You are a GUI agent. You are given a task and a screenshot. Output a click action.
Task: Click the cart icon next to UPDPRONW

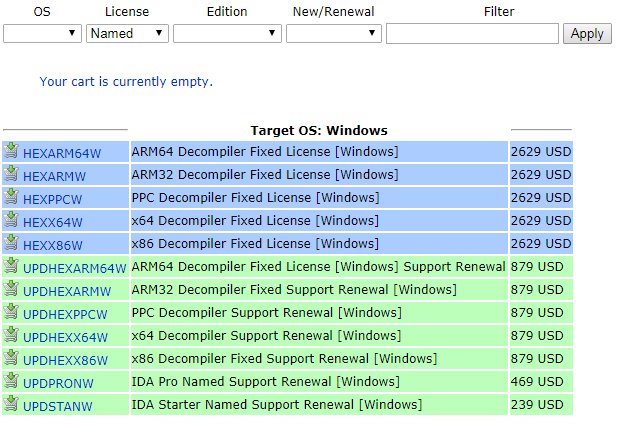click(x=11, y=380)
